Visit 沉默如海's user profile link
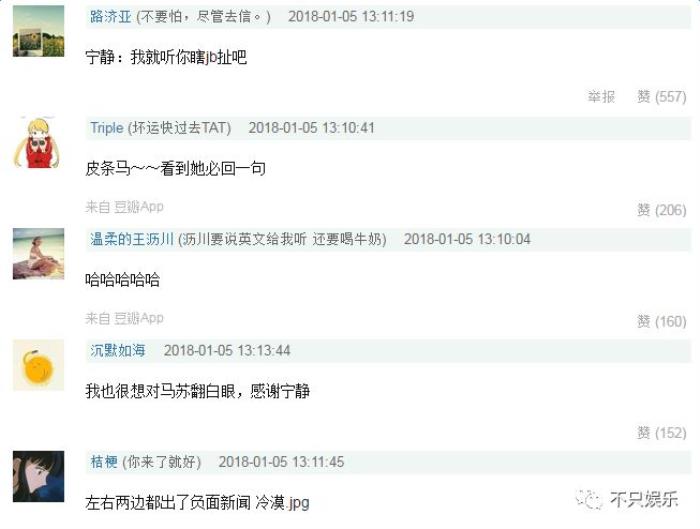Screen dimensions: 700x529 coord(118,350)
